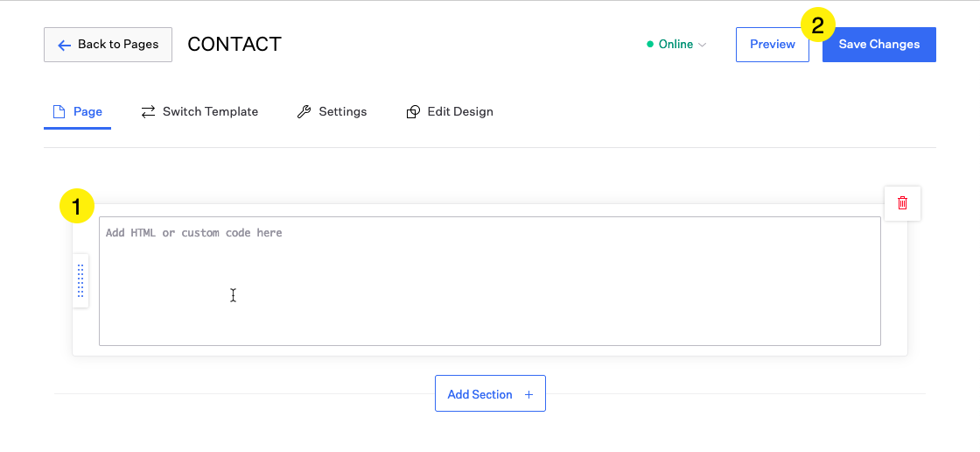Image resolution: width=980 pixels, height=452 pixels.
Task: Click the left arrow icon in Back to Pages
Action: tap(64, 45)
